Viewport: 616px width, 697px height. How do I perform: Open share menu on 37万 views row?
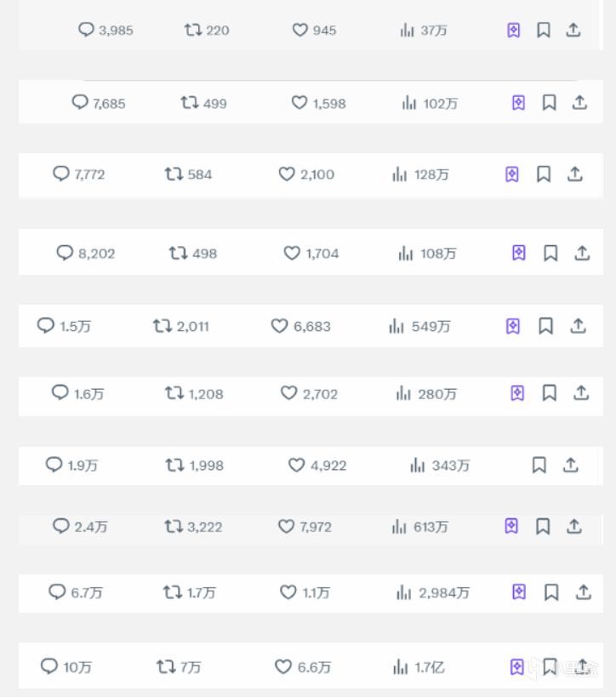573,30
